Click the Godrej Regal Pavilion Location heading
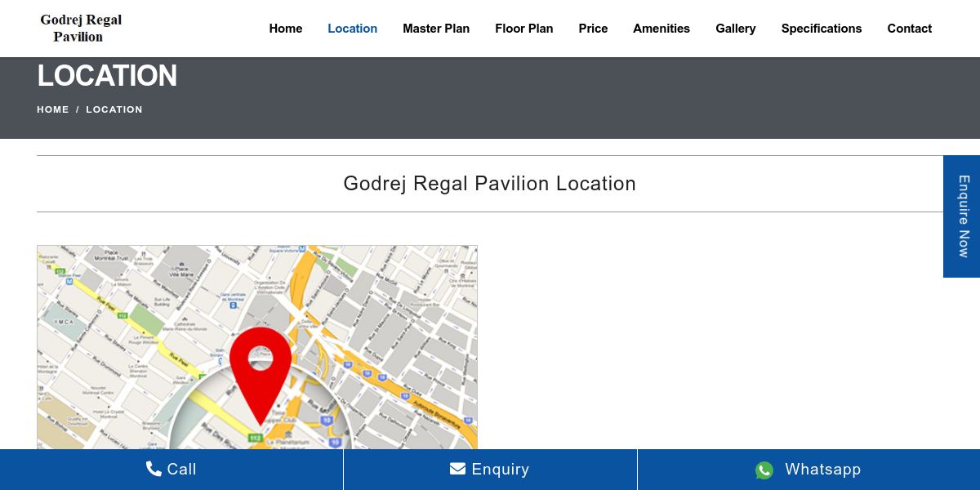Image resolution: width=980 pixels, height=490 pixels. tap(490, 184)
